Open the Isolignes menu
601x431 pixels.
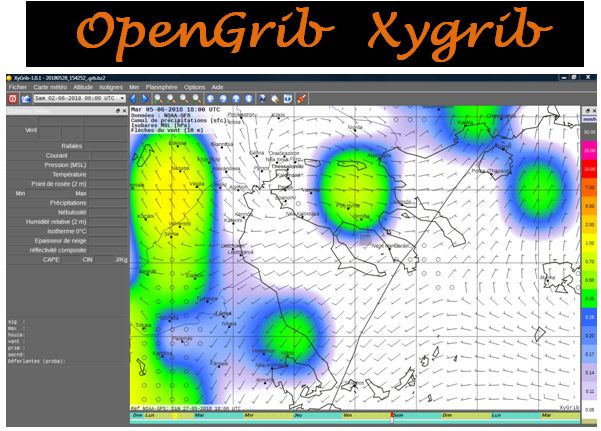click(x=111, y=87)
